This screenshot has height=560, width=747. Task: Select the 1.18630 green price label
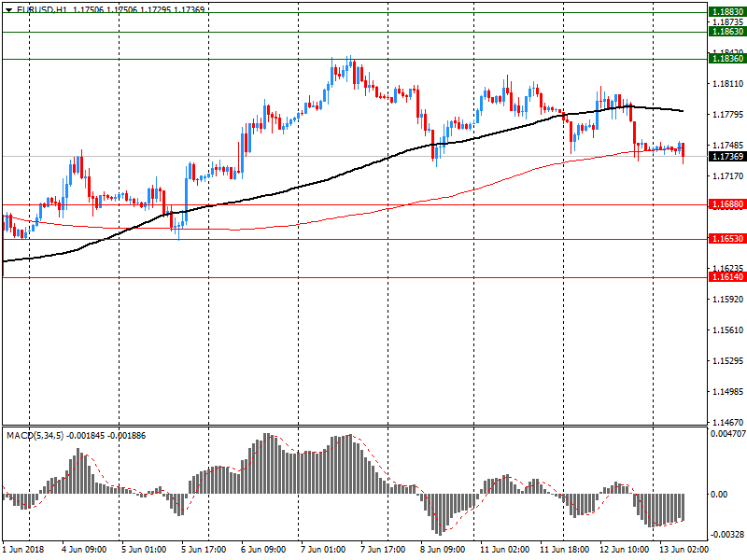(726, 32)
